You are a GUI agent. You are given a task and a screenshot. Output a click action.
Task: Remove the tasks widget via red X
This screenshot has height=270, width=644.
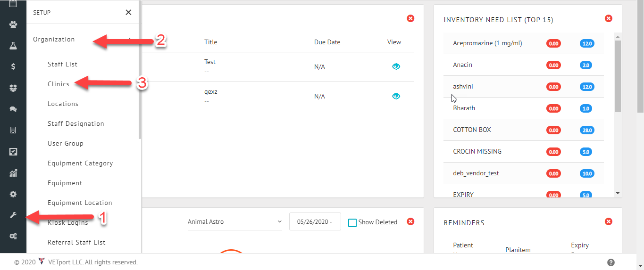410,18
